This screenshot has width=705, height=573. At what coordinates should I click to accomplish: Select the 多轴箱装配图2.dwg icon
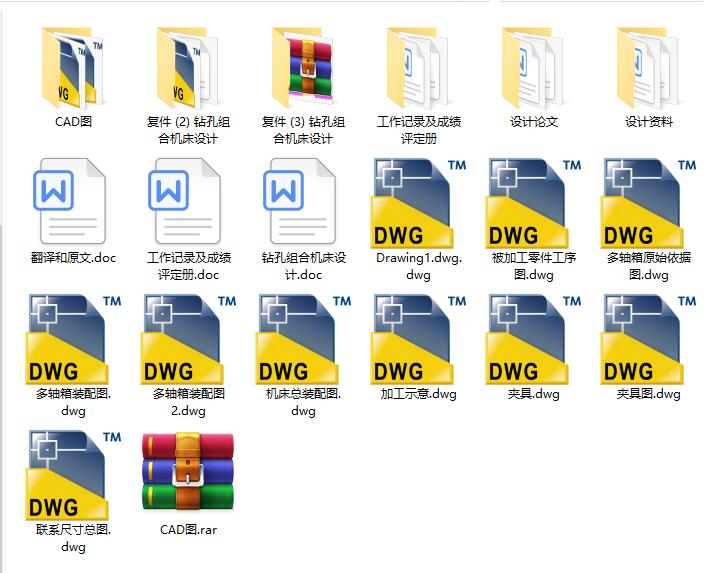coord(188,339)
